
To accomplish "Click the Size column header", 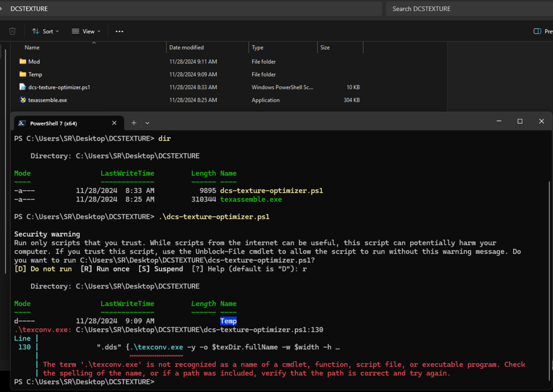I will click(x=325, y=48).
